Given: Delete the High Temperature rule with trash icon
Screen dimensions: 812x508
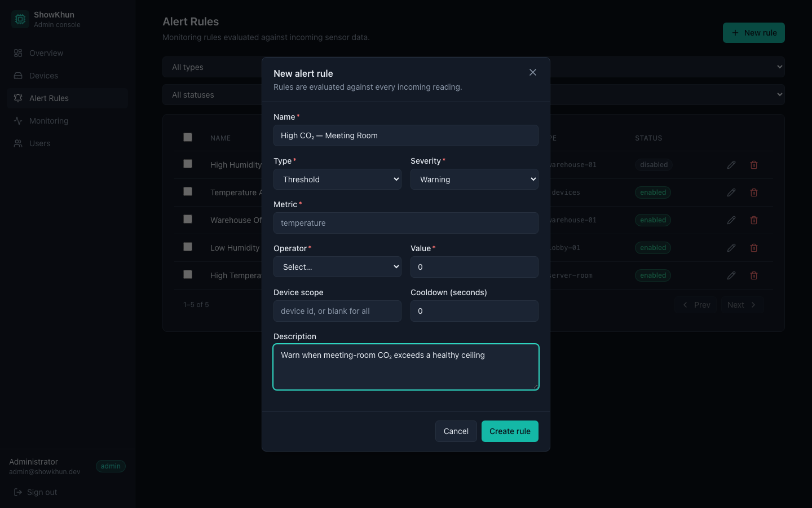Looking at the screenshot, I should [754, 275].
